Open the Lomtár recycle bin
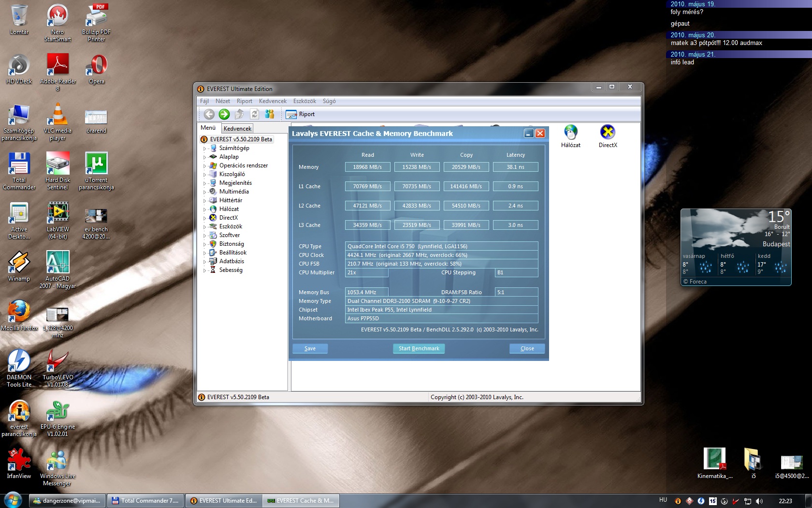 pos(19,20)
